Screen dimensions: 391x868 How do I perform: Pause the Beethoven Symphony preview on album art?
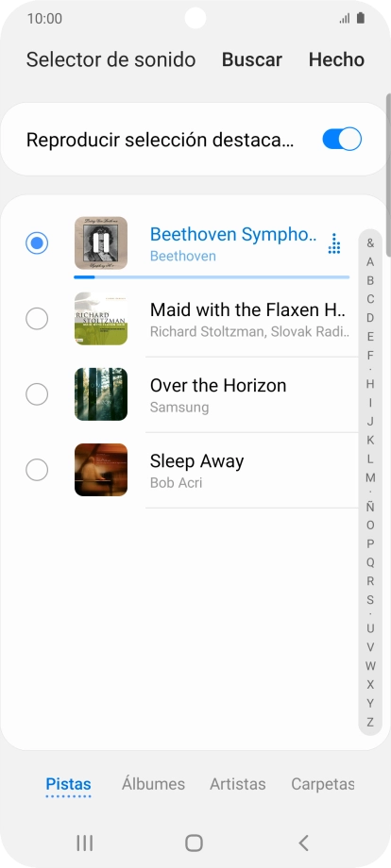pyautogui.click(x=101, y=243)
